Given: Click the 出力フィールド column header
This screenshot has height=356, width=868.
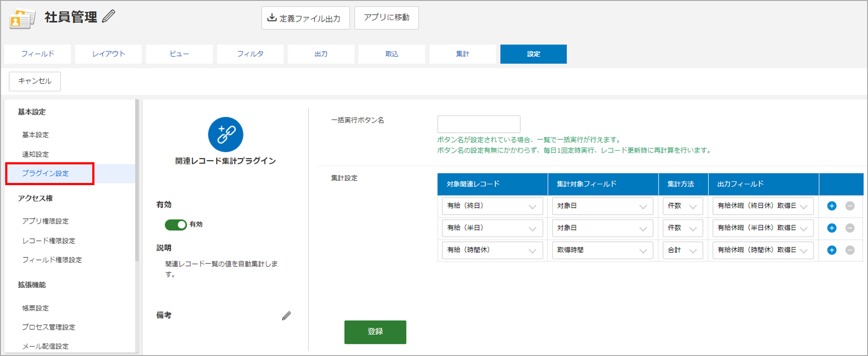Looking at the screenshot, I should pyautogui.click(x=764, y=184).
